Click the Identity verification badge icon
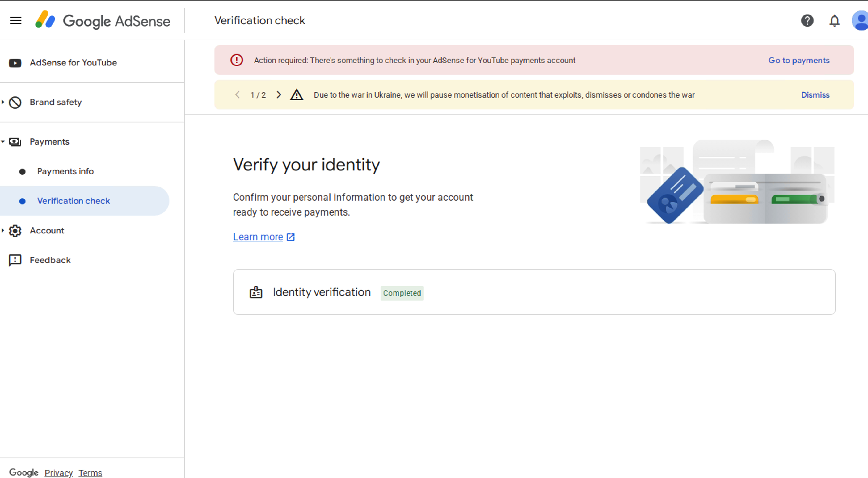Image resolution: width=868 pixels, height=478 pixels. 256,292
